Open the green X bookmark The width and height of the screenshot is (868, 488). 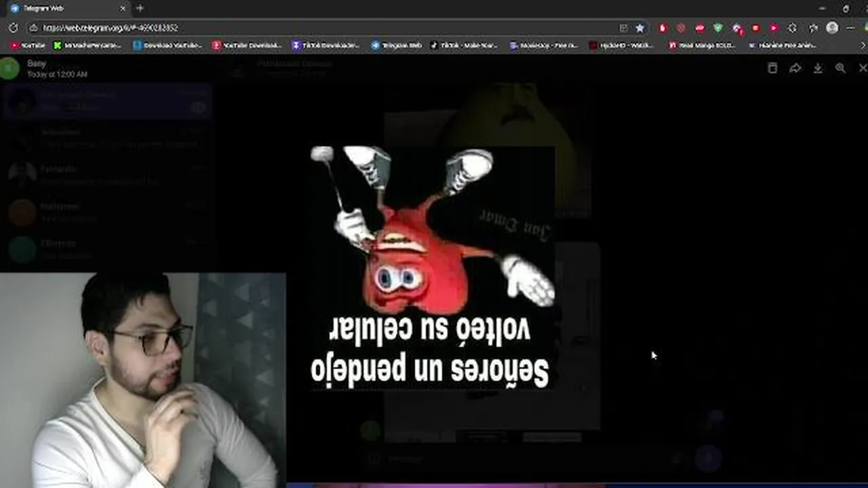point(87,45)
